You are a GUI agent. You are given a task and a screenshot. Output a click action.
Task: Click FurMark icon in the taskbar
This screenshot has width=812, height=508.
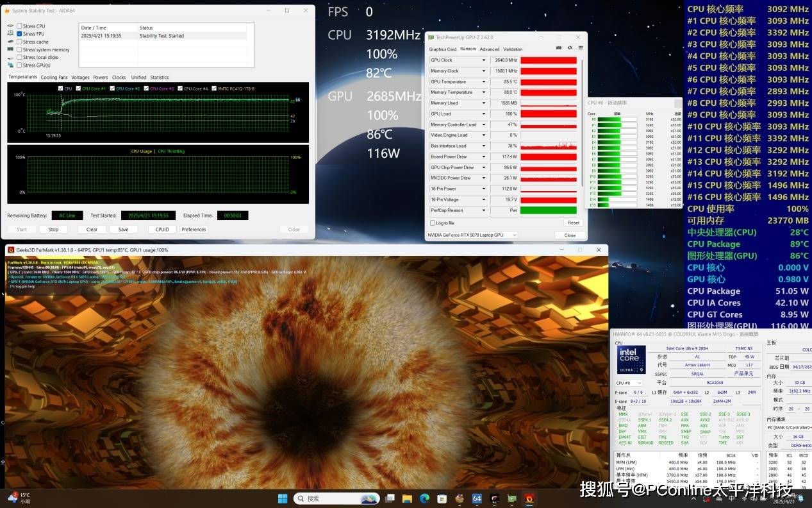click(x=529, y=498)
